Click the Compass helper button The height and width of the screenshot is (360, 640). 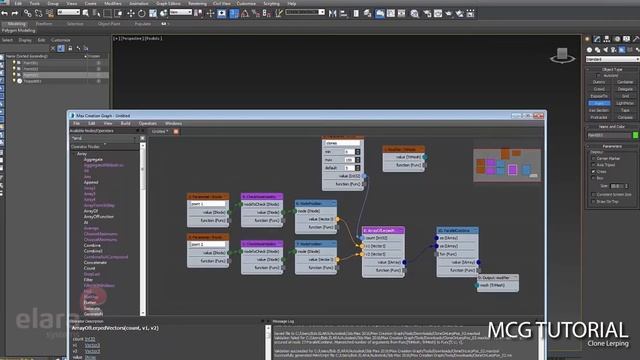click(625, 117)
